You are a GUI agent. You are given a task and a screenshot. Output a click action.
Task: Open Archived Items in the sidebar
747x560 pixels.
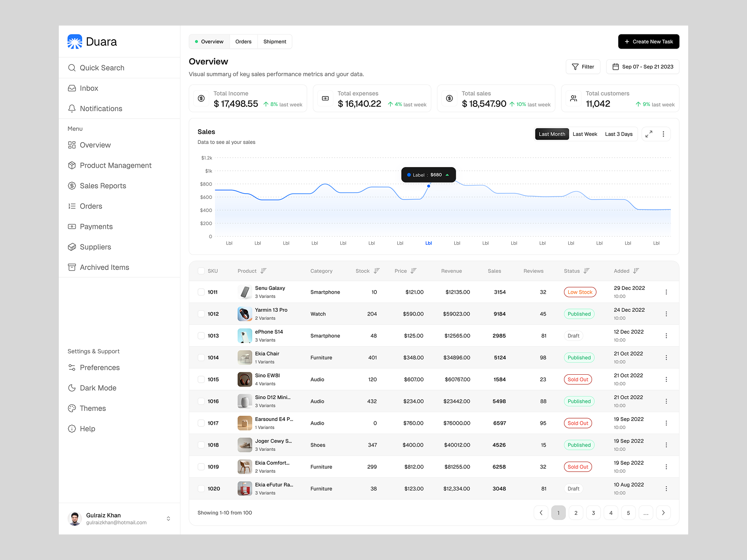point(104,267)
